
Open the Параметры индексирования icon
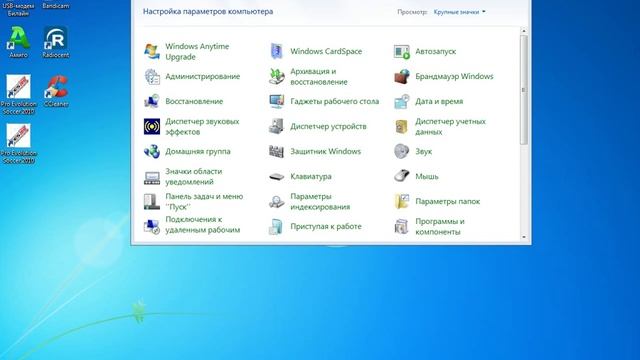(x=277, y=202)
